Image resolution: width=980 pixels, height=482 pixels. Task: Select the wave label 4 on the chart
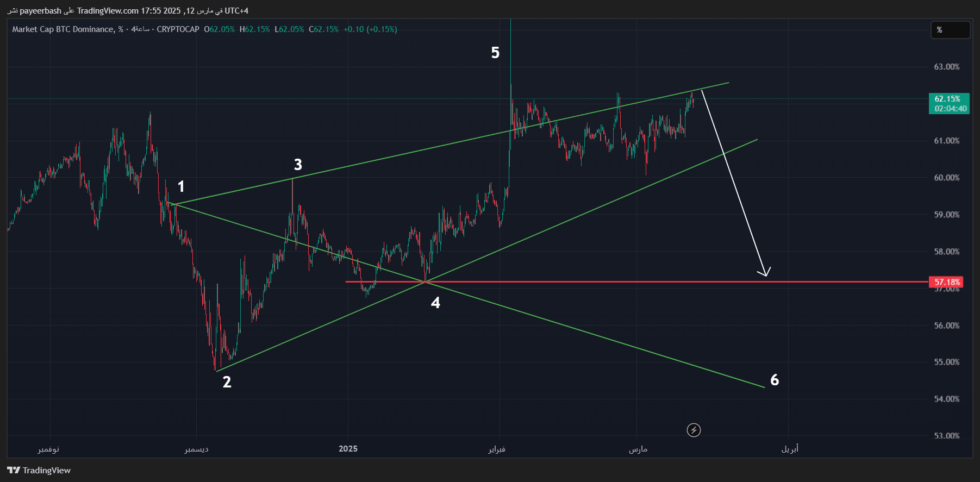(x=435, y=303)
